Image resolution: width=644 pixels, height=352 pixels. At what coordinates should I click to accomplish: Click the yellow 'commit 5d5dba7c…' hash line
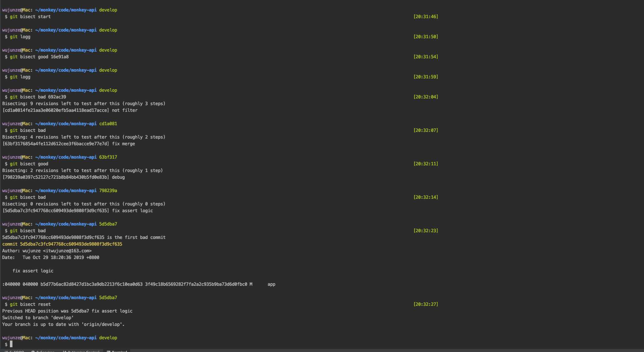click(62, 244)
